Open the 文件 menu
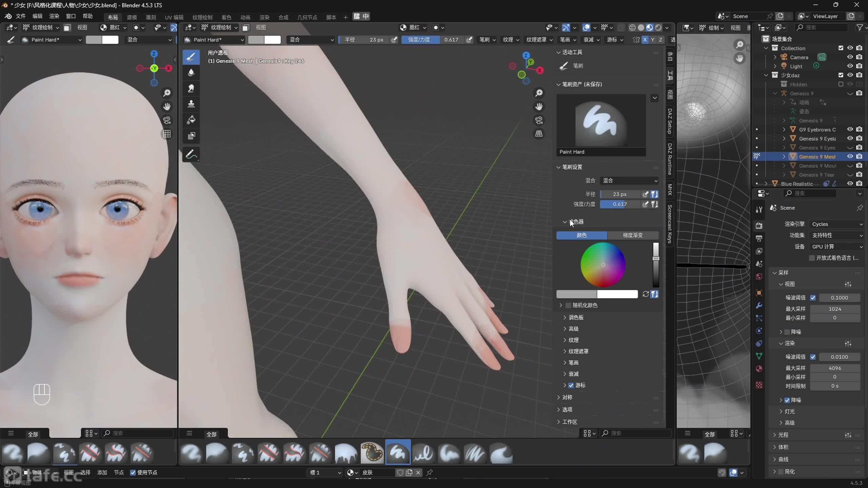This screenshot has height=488, width=868. [x=20, y=16]
